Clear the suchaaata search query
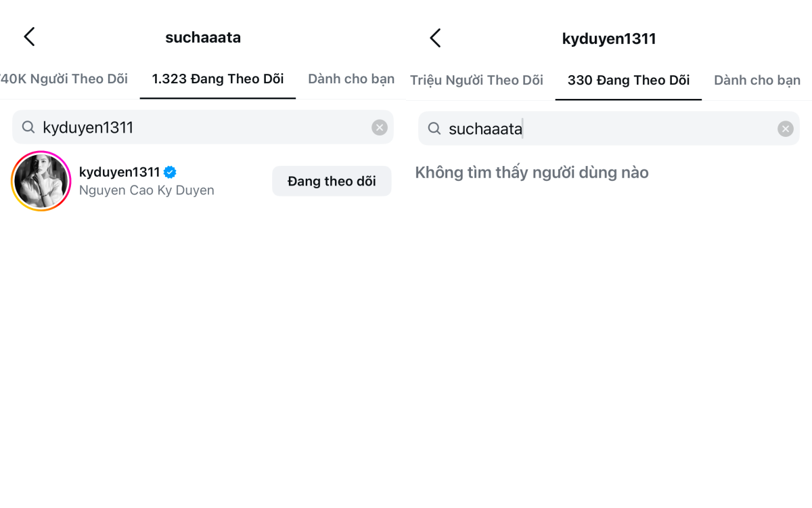This screenshot has height=508, width=812. (x=785, y=129)
